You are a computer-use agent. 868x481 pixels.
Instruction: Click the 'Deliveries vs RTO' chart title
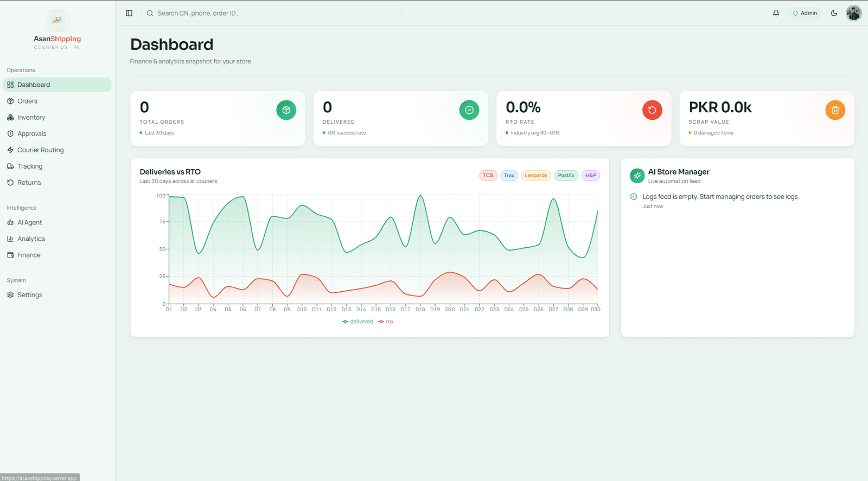click(170, 172)
